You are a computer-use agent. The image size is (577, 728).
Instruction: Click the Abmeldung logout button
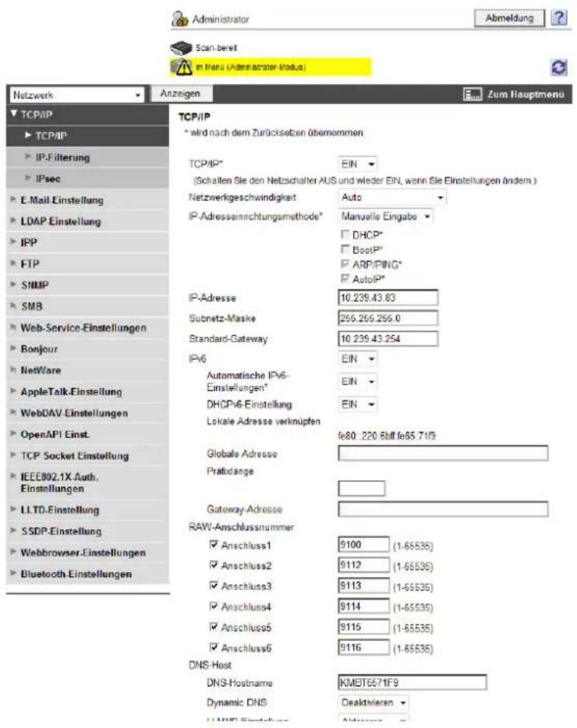pos(509,18)
